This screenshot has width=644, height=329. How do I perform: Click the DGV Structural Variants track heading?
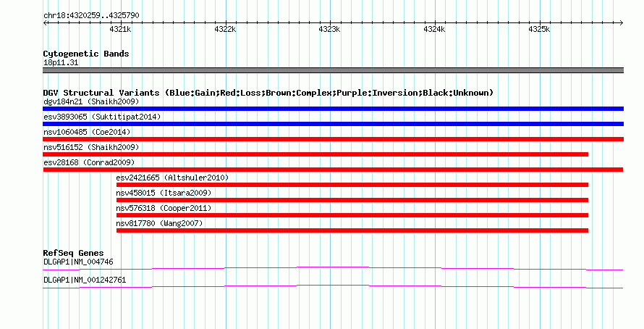point(268,93)
